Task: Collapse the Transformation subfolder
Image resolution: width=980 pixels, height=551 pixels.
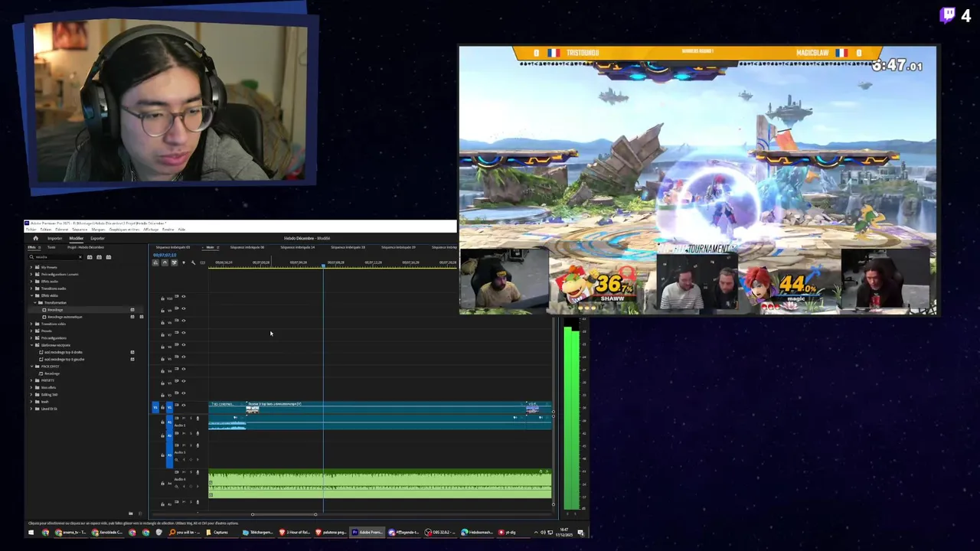Action: [35, 303]
